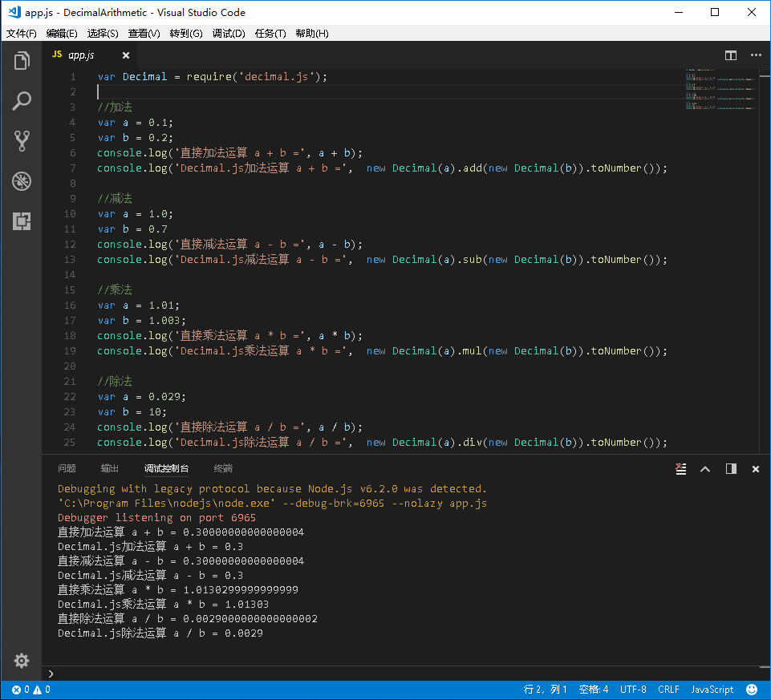
Task: Click the 行 2, 列 1 cursor position indicator
Action: 545,690
